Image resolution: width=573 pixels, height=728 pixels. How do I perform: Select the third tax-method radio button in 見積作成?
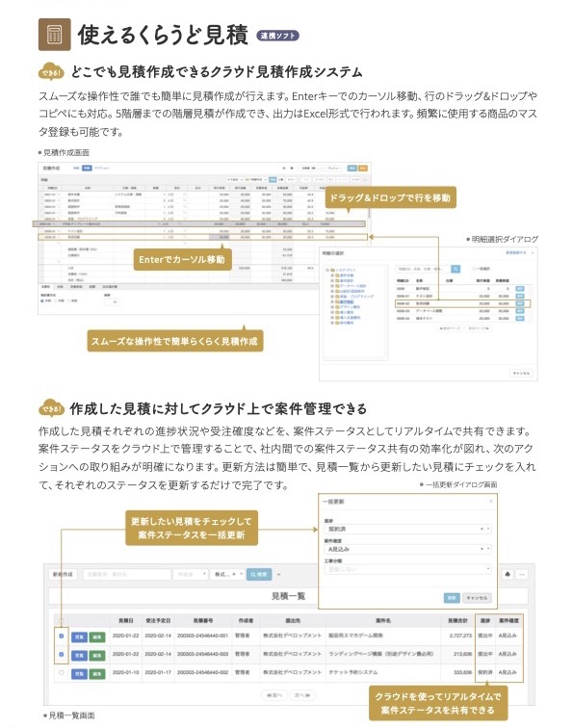pyautogui.click(x=68, y=300)
